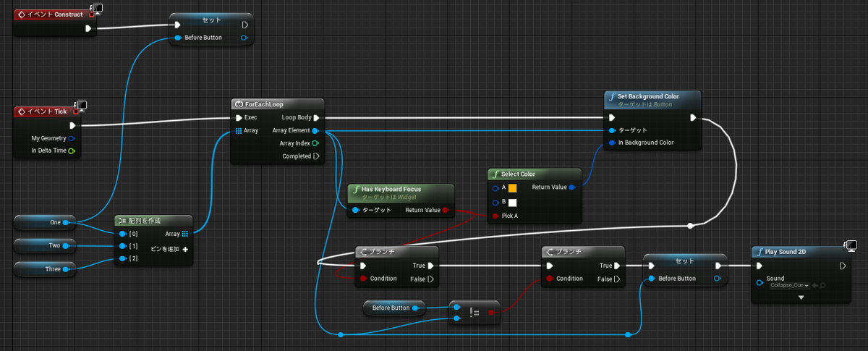The image size is (868, 351).
Task: Click the Three variable node
Action: click(x=45, y=269)
